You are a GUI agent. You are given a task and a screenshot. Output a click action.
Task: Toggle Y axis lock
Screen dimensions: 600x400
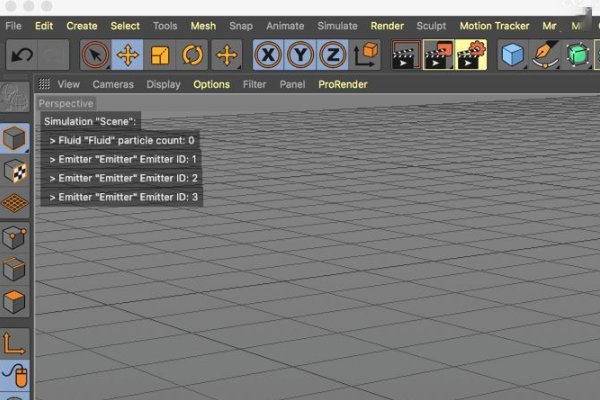tap(301, 56)
